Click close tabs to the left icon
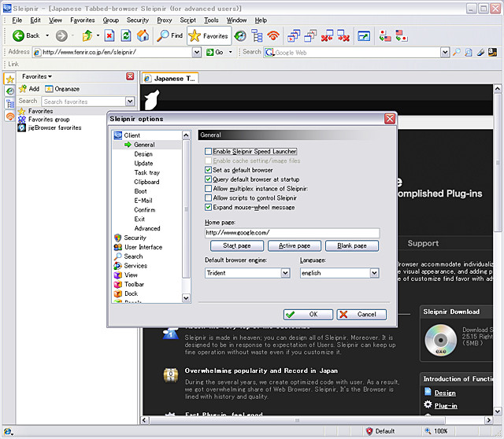The image size is (504, 439). (328, 35)
